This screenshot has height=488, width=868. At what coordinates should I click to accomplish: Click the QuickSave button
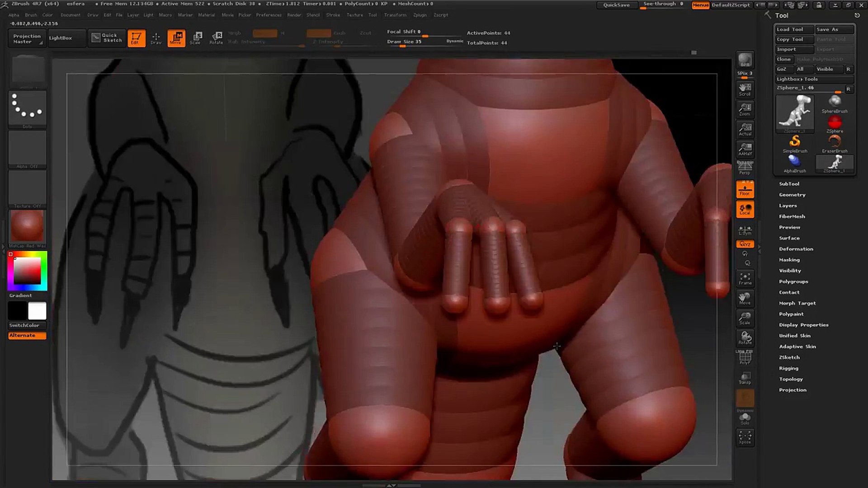click(616, 5)
